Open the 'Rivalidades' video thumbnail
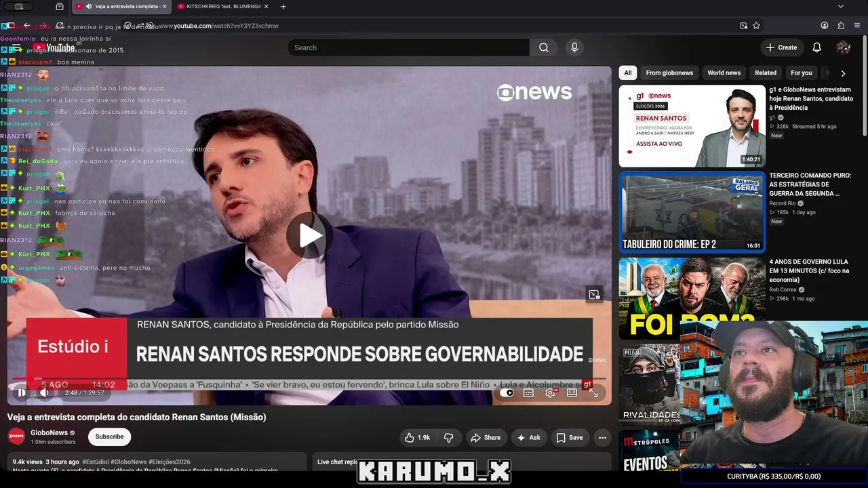This screenshot has width=868, height=488. click(650, 384)
